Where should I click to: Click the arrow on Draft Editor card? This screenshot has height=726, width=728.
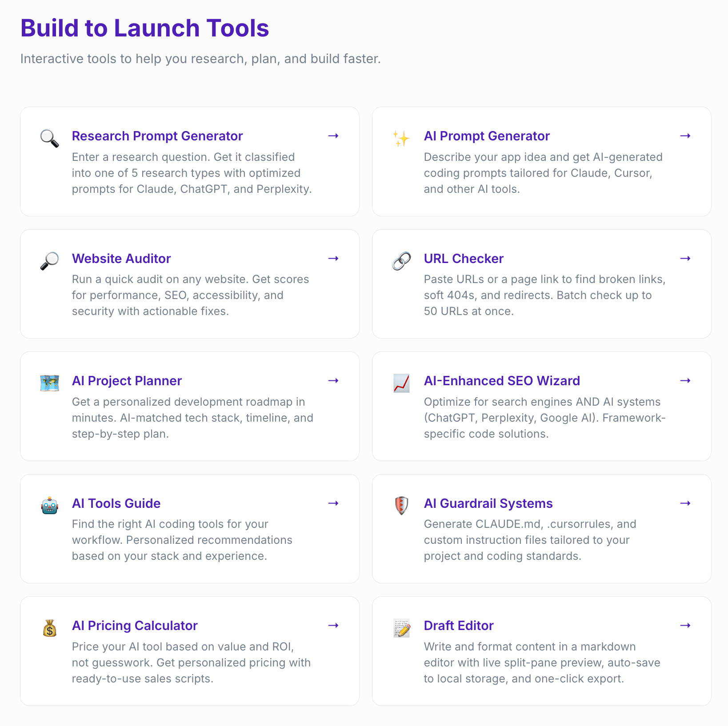[x=685, y=626]
